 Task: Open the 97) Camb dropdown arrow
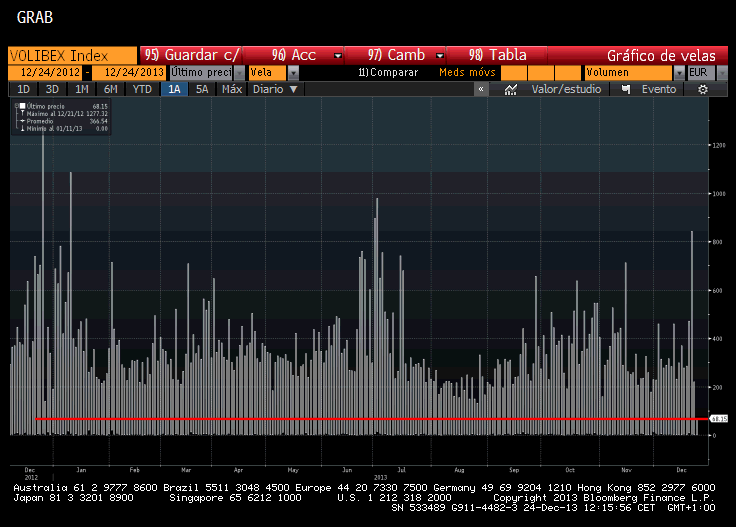coord(439,55)
